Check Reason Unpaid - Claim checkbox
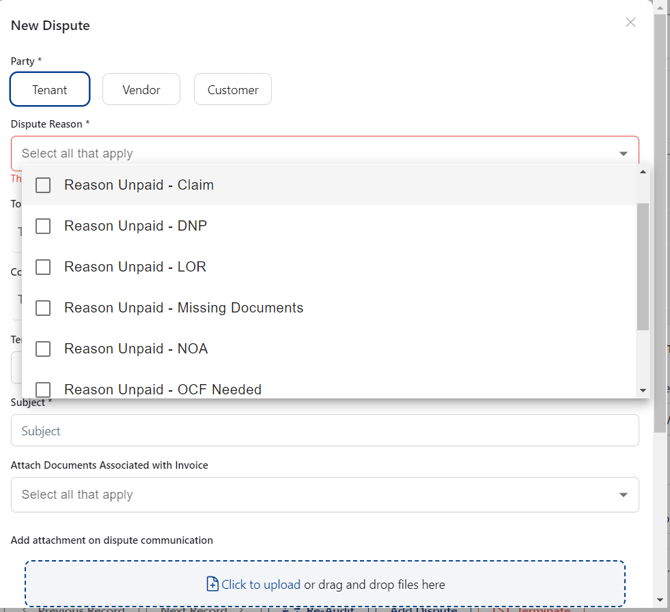Viewport: 670px width, 612px height. [43, 185]
